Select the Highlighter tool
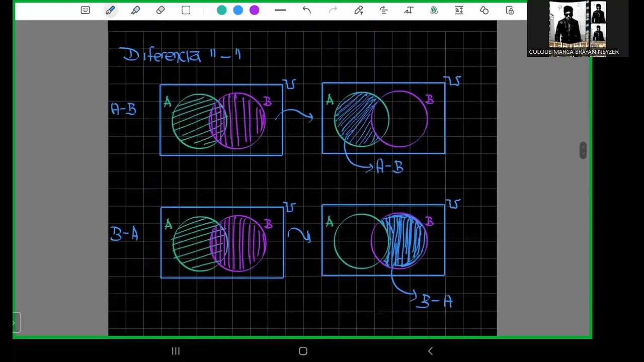 (x=135, y=10)
